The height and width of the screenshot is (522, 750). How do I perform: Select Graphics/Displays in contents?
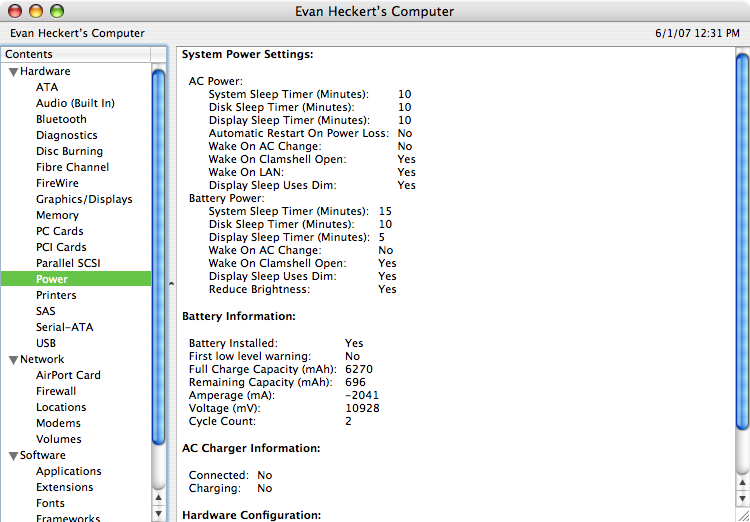(84, 199)
